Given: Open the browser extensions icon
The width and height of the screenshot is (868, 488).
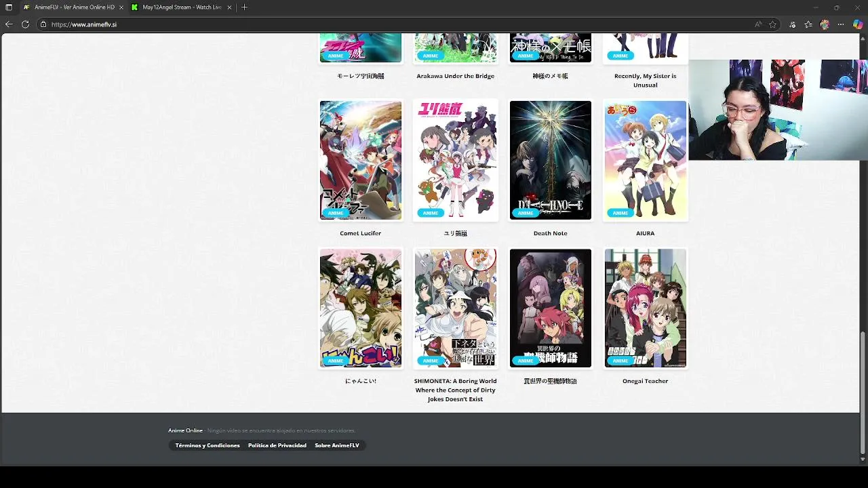Looking at the screenshot, I should 793,24.
